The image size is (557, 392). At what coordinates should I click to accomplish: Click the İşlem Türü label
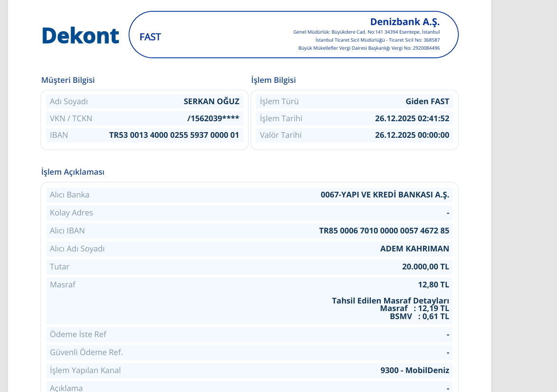[x=279, y=101]
